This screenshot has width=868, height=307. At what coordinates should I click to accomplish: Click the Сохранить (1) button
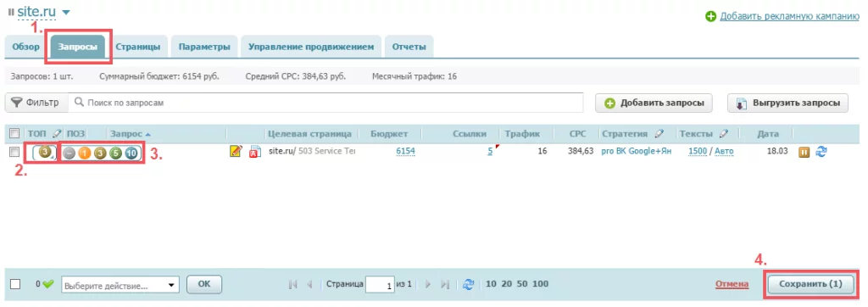coord(810,284)
